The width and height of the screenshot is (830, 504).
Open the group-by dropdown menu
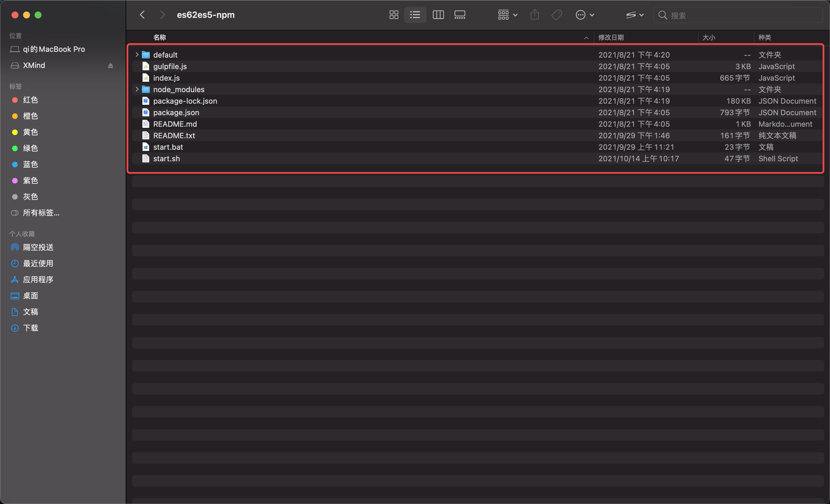507,15
